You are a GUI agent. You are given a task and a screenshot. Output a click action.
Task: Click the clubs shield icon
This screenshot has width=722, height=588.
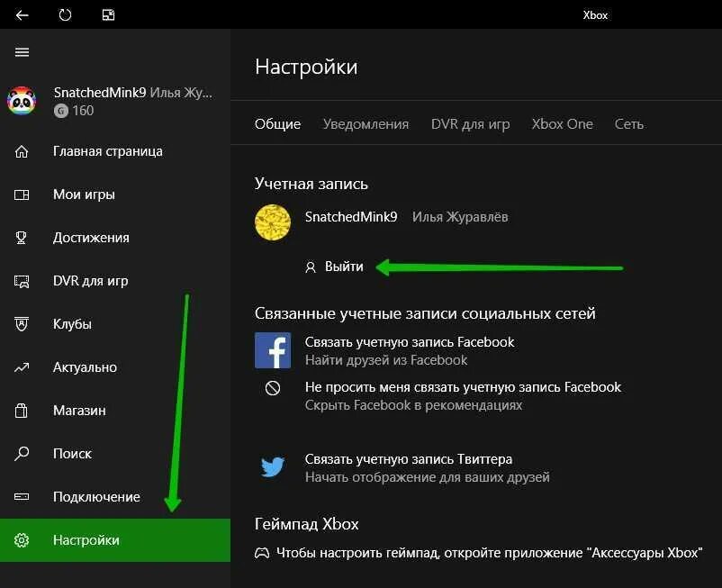pos(22,324)
